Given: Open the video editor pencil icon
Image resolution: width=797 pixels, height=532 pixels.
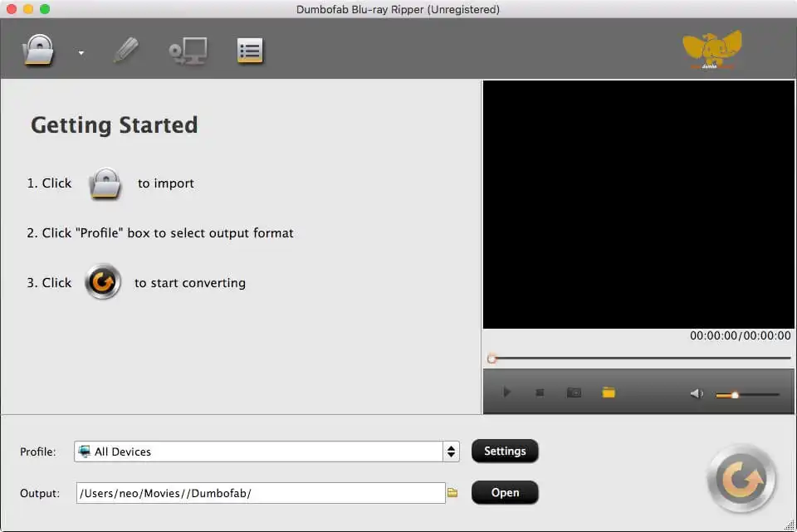Looking at the screenshot, I should 126,50.
